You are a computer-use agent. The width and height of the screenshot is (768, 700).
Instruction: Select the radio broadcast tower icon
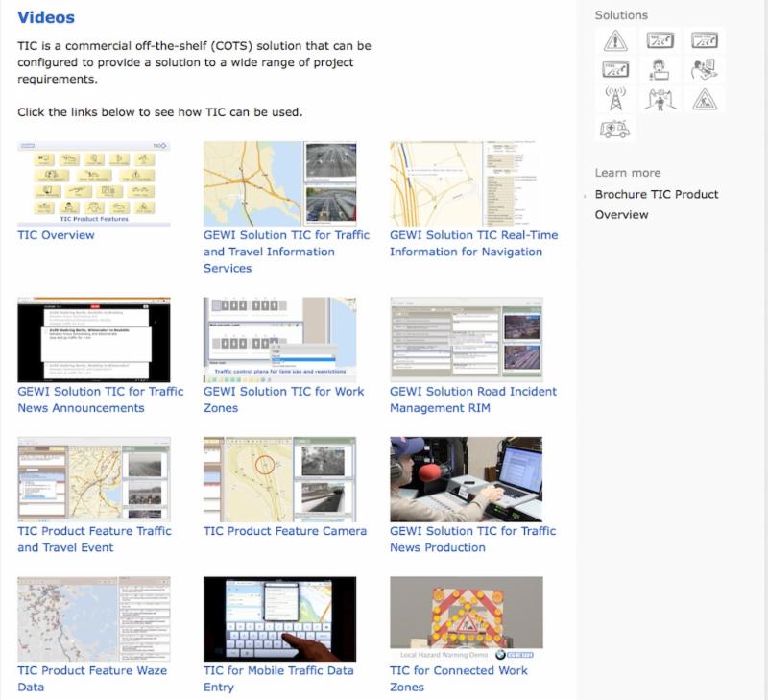pyautogui.click(x=615, y=99)
